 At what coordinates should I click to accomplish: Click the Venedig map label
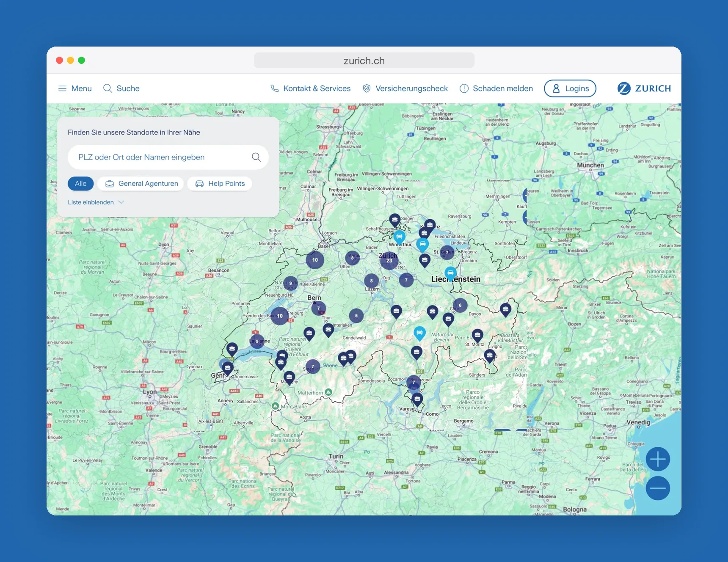tap(638, 422)
